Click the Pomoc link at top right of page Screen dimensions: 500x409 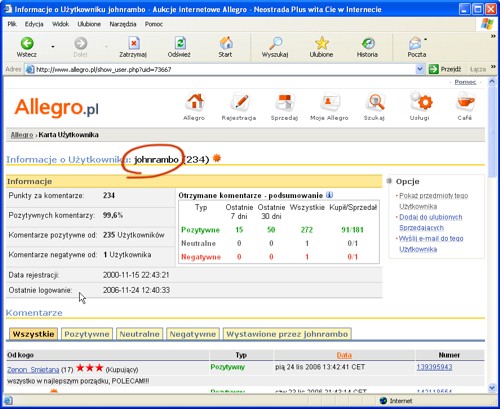click(465, 82)
